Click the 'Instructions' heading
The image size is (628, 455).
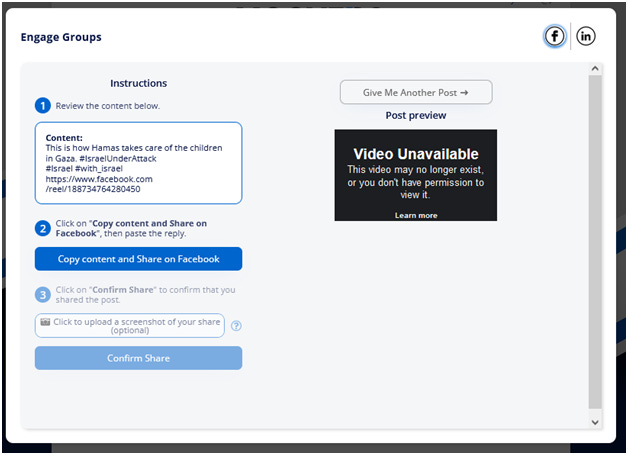click(139, 83)
